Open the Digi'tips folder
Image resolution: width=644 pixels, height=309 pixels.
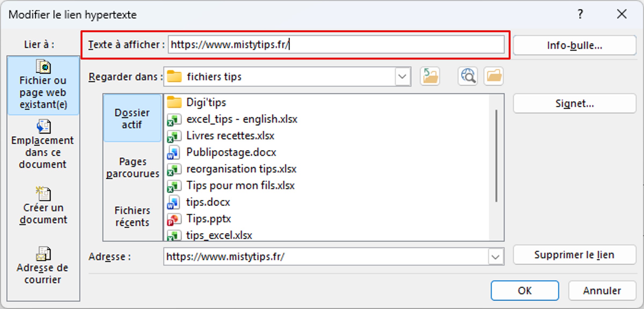click(206, 102)
